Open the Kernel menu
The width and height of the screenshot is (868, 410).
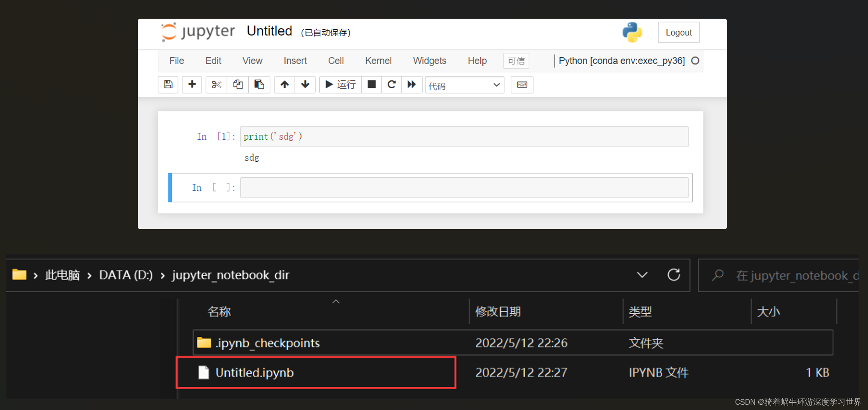point(378,61)
